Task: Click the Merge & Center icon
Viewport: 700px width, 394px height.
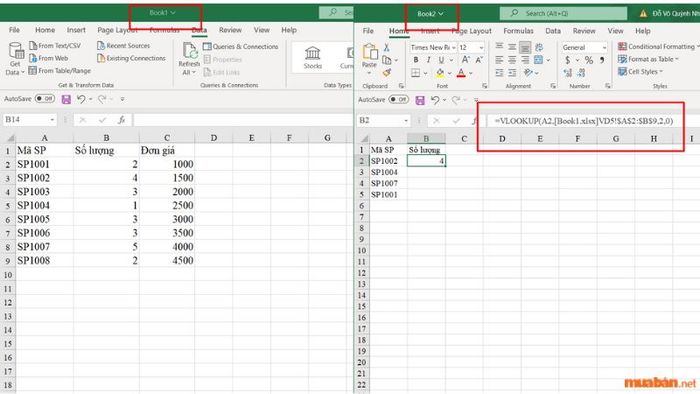Action: click(539, 60)
